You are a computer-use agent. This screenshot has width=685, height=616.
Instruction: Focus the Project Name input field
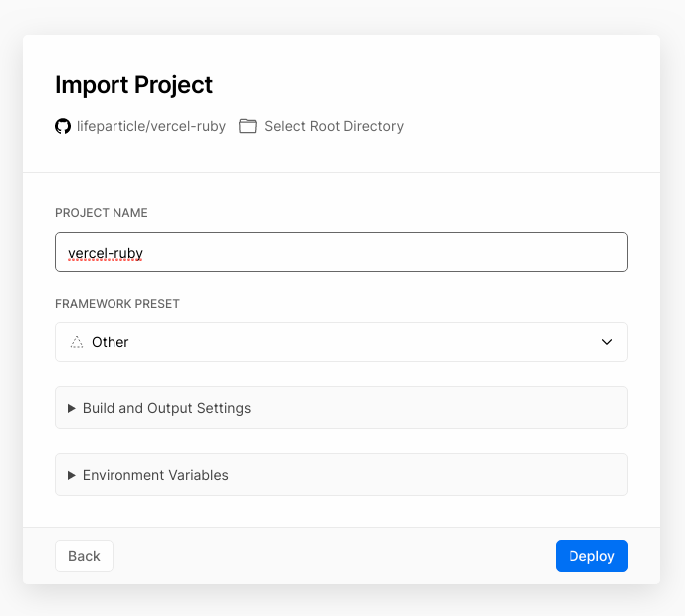point(342,252)
